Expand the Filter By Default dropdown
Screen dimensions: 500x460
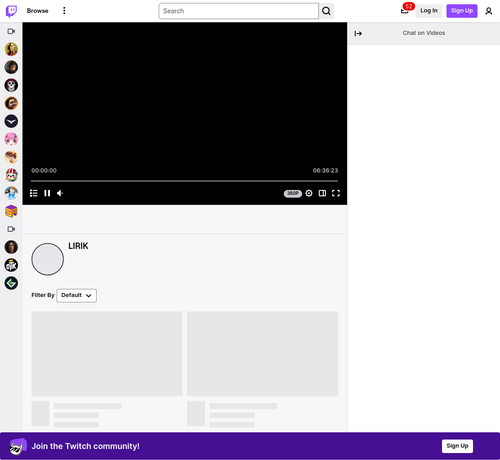coord(77,296)
